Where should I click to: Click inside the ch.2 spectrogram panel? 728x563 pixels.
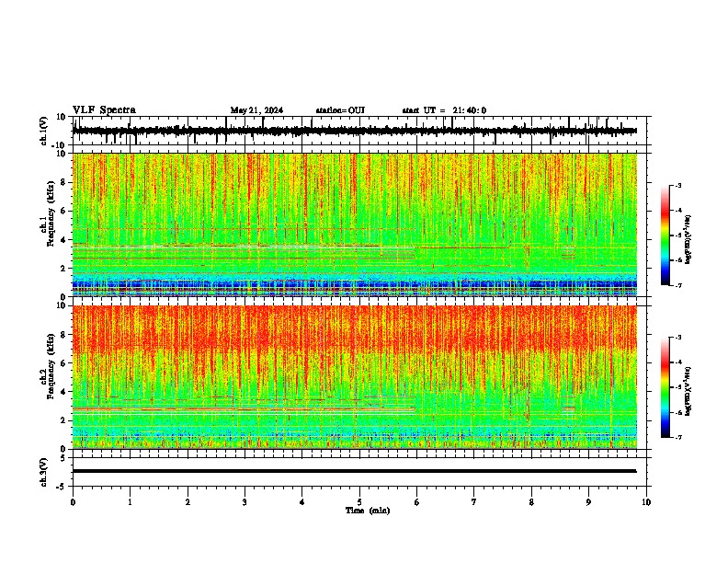(x=355, y=377)
